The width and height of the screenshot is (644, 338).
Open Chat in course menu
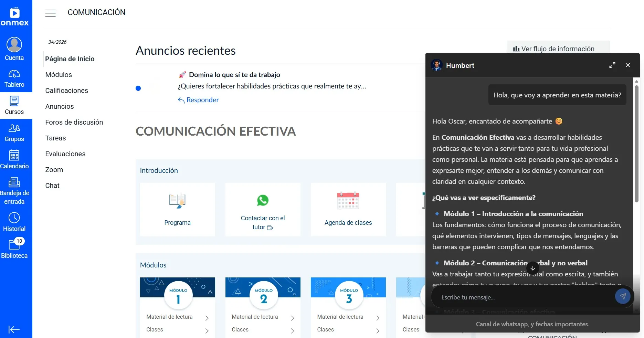[x=52, y=186]
